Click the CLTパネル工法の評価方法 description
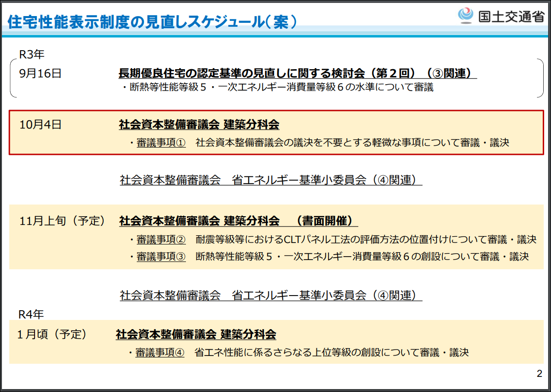551x392 pixels. tap(366, 240)
